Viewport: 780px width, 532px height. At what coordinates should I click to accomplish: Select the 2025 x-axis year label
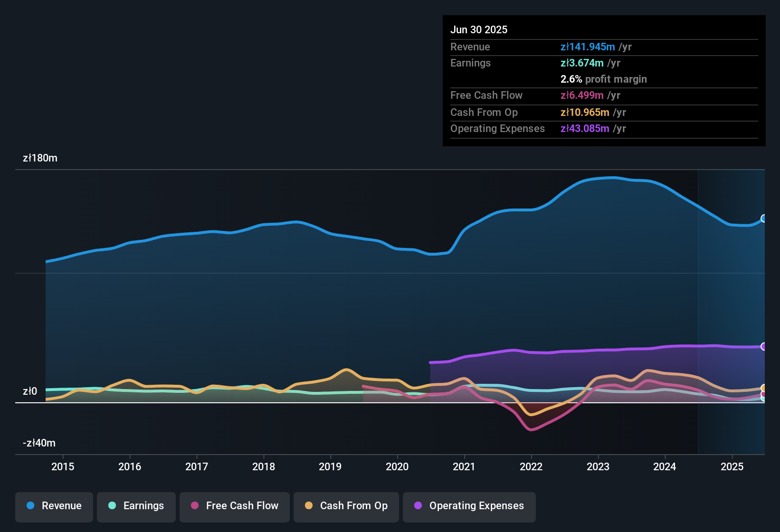coord(732,467)
